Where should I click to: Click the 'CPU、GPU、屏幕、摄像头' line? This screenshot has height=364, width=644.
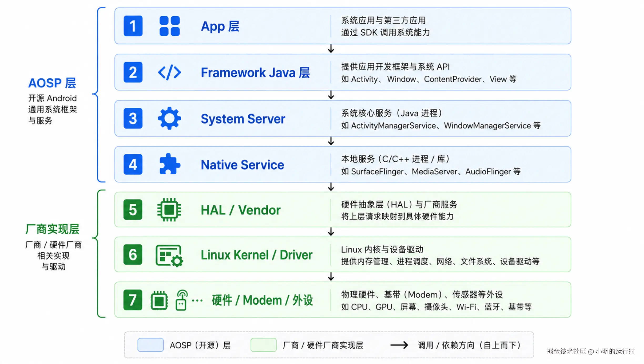pyautogui.click(x=437, y=307)
